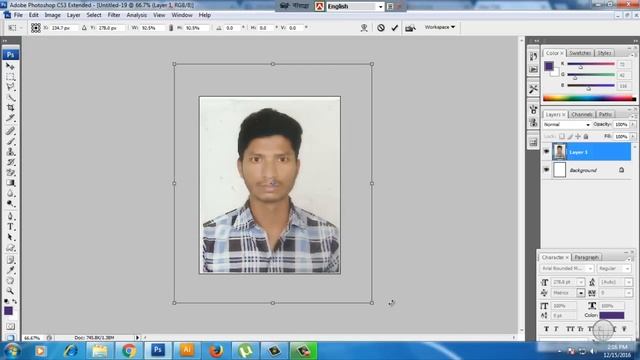Open the Layer menu
The width and height of the screenshot is (640, 360).
pos(73,15)
